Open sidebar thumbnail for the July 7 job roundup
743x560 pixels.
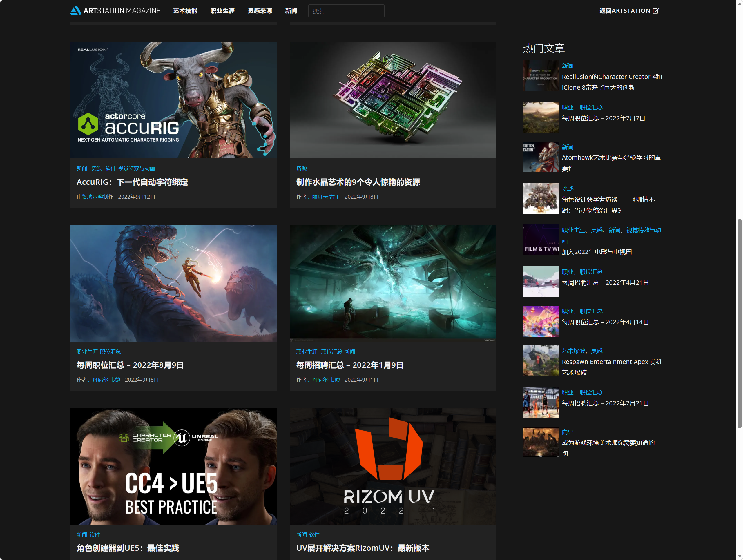pos(540,117)
